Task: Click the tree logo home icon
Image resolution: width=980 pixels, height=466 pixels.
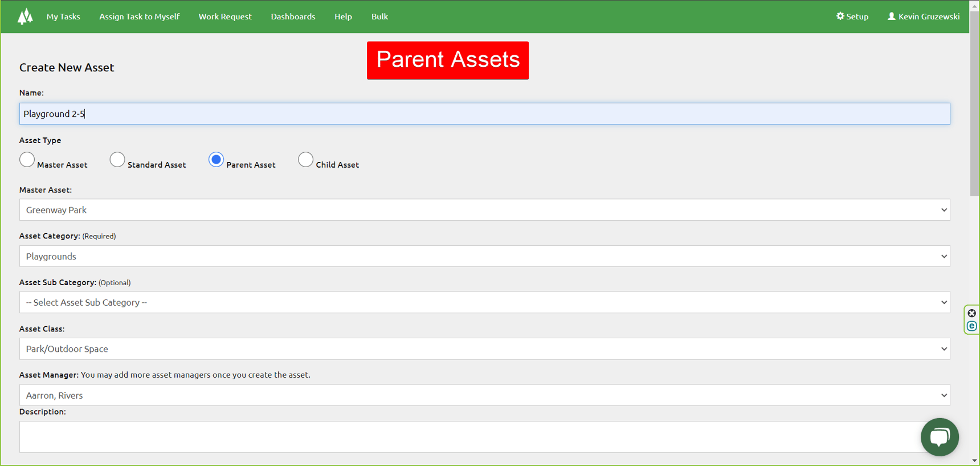Action: [x=25, y=17]
